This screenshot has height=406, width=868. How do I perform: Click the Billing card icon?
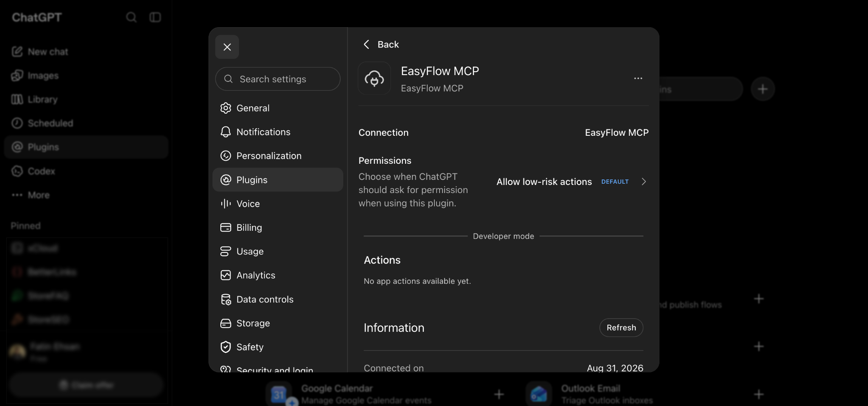tap(225, 227)
